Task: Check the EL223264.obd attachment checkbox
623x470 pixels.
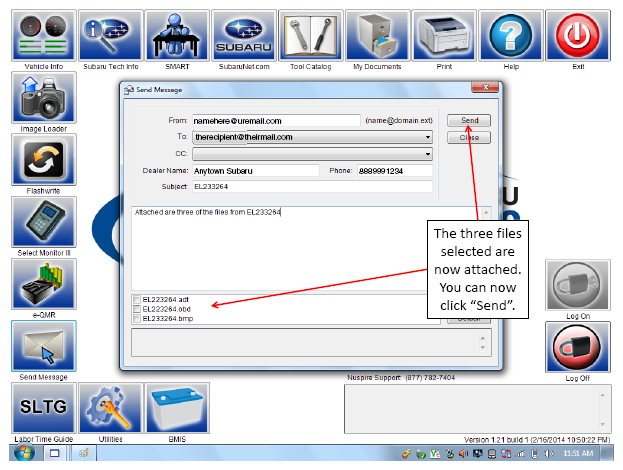Action: click(137, 309)
